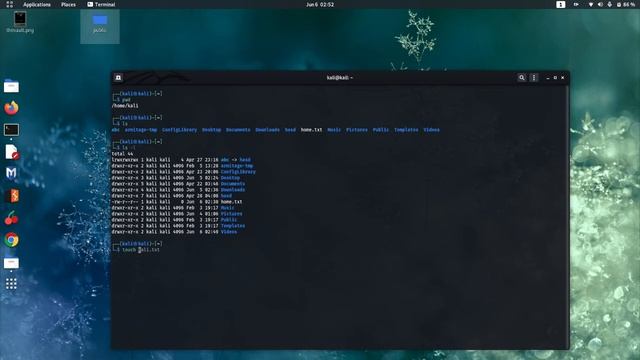Click Pictures in the long listing
The image size is (640, 360).
click(x=231, y=214)
